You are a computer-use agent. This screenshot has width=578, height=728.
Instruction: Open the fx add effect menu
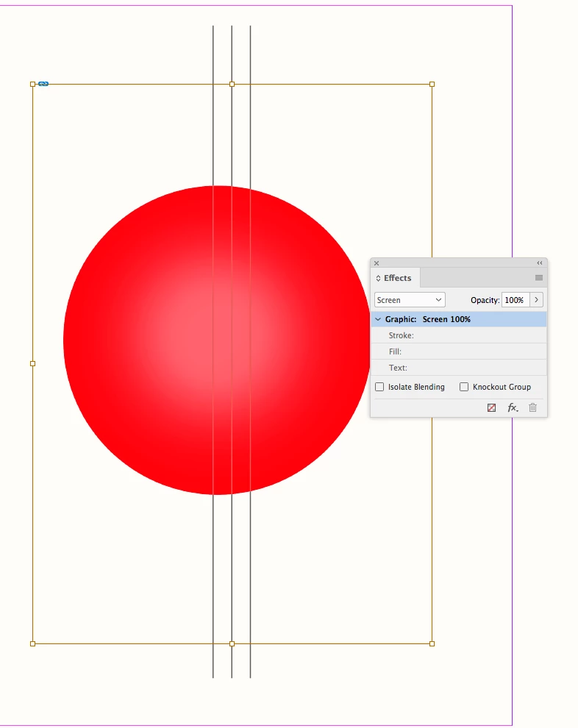(x=513, y=407)
